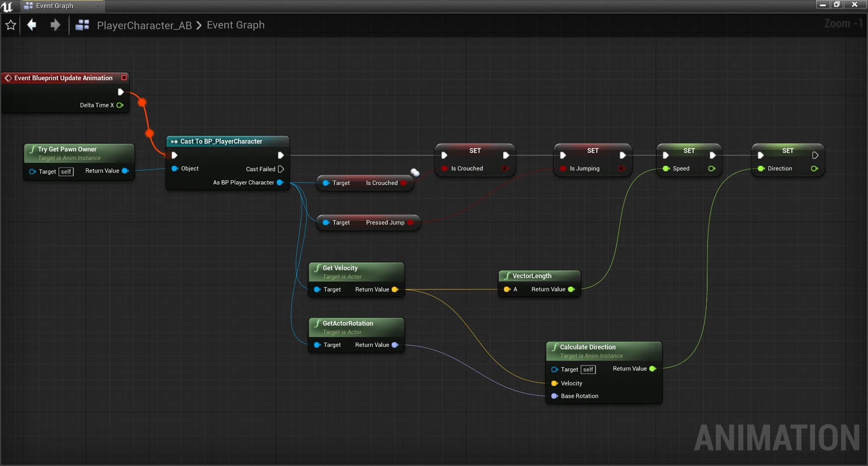Open PlayerCharacter_AB breadcrumb link
Screen dimensions: 868x466
(144, 25)
